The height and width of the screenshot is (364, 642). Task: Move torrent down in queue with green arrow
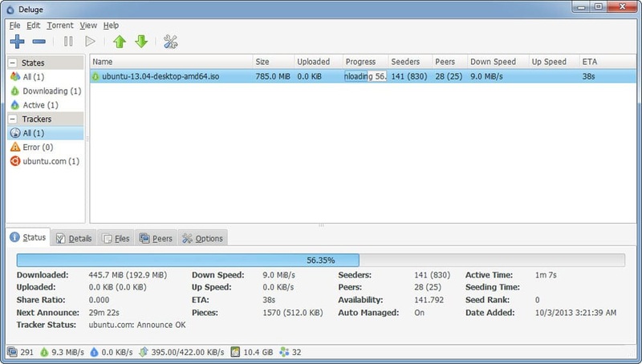141,41
